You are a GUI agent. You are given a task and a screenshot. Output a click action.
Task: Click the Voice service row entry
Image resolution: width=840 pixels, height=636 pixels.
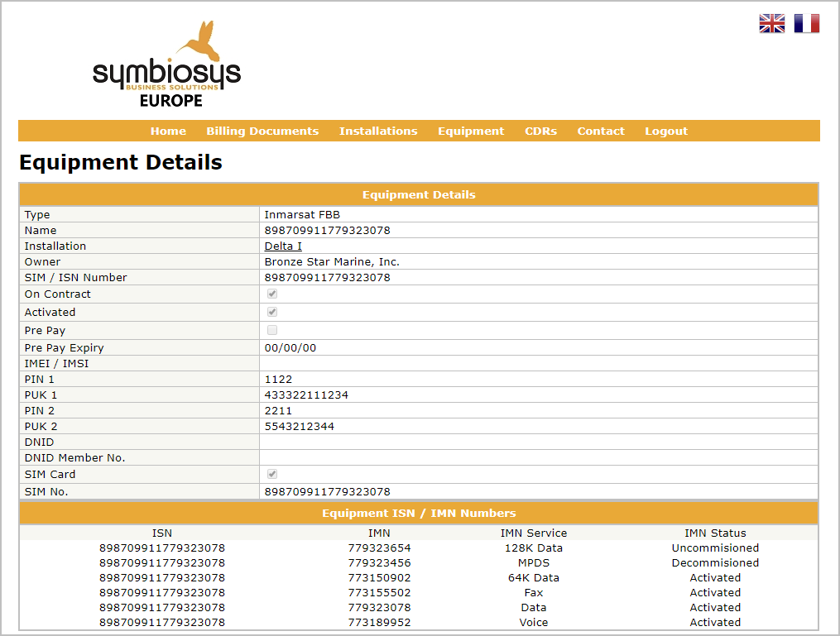coord(534,623)
